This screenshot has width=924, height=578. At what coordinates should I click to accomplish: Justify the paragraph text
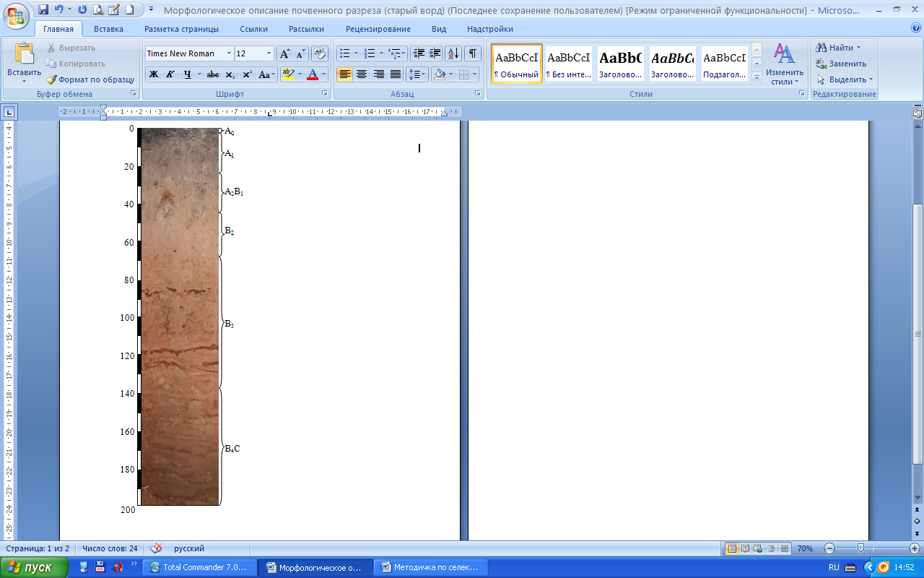click(x=396, y=74)
